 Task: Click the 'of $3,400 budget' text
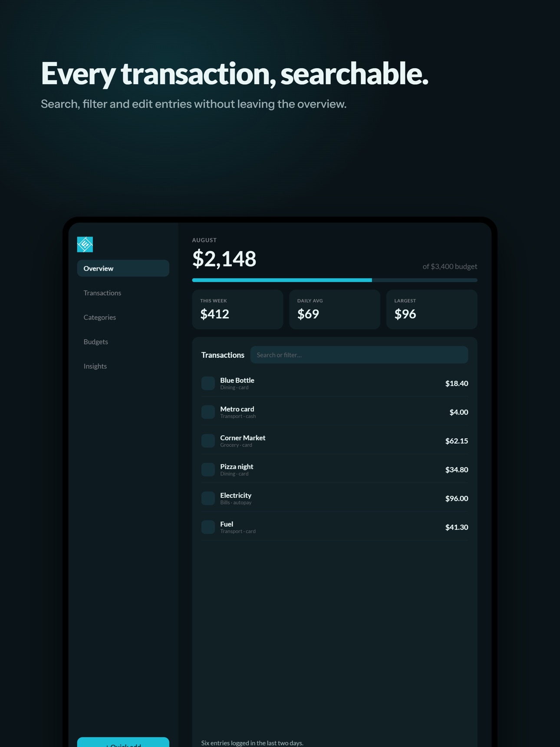click(x=450, y=266)
